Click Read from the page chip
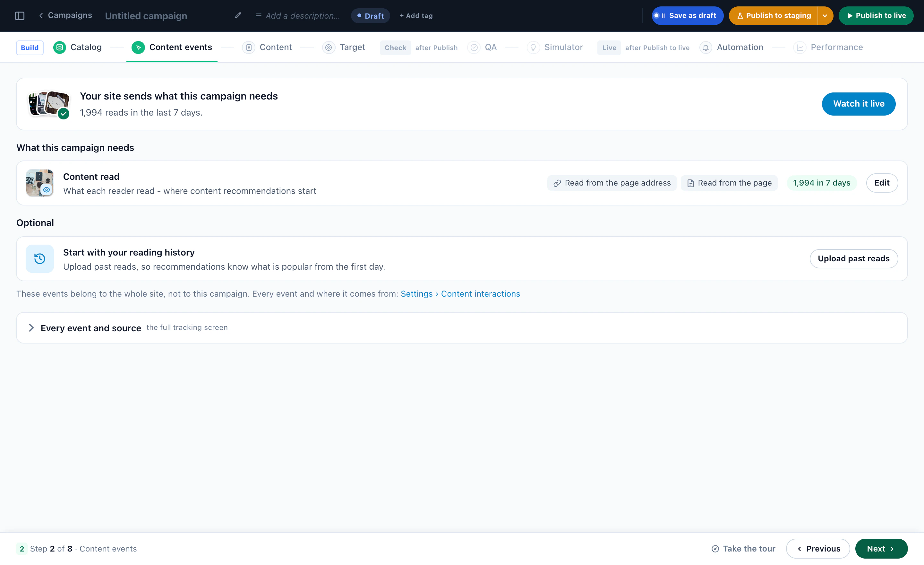The image size is (924, 565). [x=729, y=183]
